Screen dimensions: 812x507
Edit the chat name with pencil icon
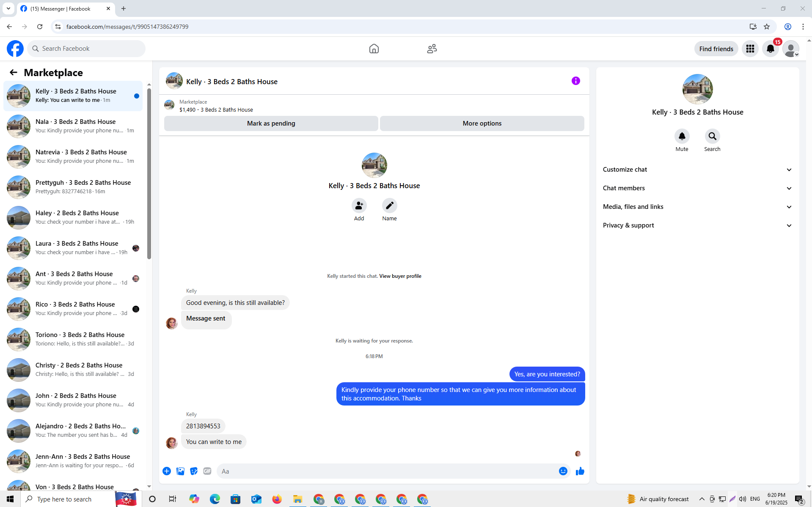389,206
